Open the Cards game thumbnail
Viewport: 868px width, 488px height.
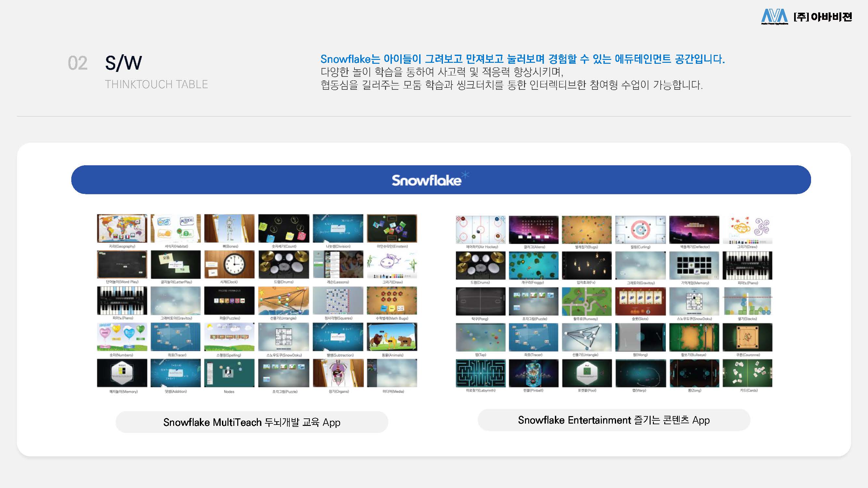(x=747, y=373)
